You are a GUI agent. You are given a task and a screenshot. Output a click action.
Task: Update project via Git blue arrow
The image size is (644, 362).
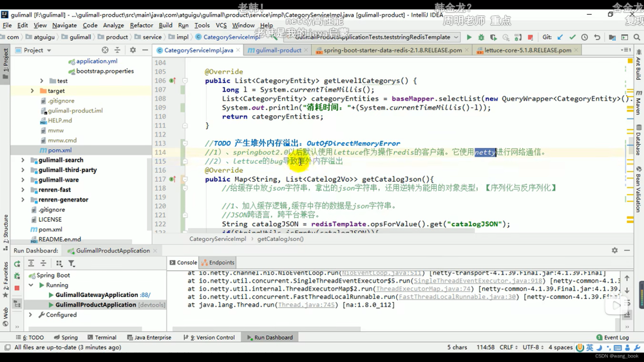560,37
